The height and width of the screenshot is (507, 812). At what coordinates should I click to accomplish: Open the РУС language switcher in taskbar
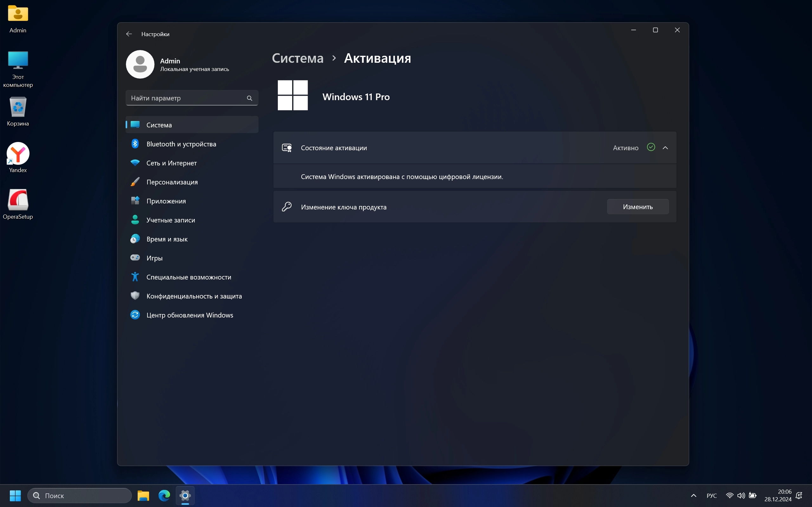coord(711,496)
